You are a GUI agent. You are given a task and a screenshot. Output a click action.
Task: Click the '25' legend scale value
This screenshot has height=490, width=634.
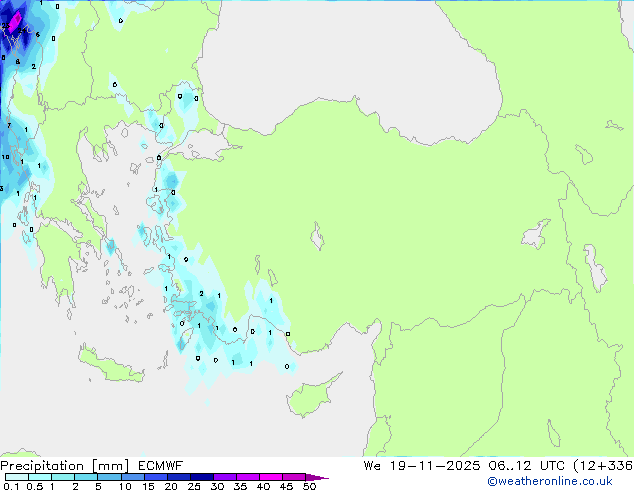tap(194, 486)
